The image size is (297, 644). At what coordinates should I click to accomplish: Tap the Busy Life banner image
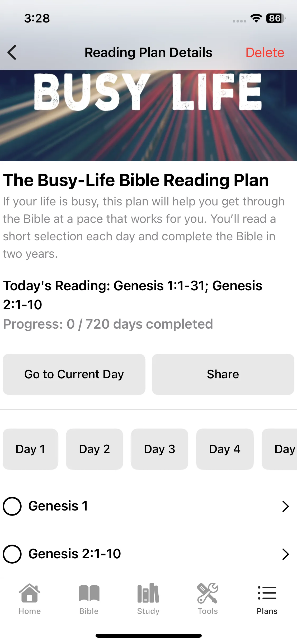[148, 116]
